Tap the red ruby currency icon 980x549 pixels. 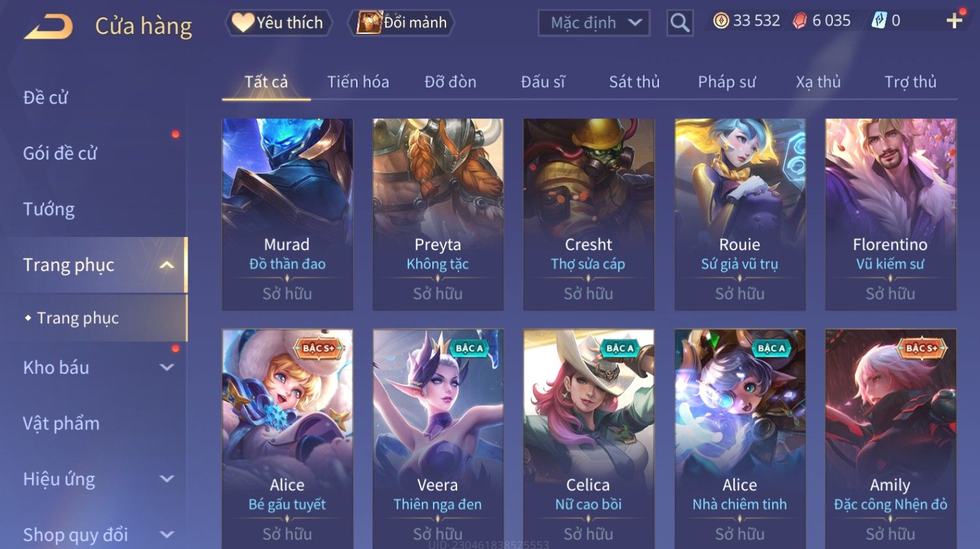pos(800,21)
